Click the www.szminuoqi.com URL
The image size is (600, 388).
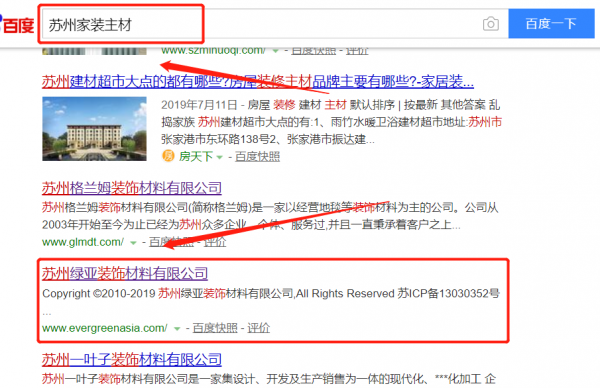click(x=213, y=51)
